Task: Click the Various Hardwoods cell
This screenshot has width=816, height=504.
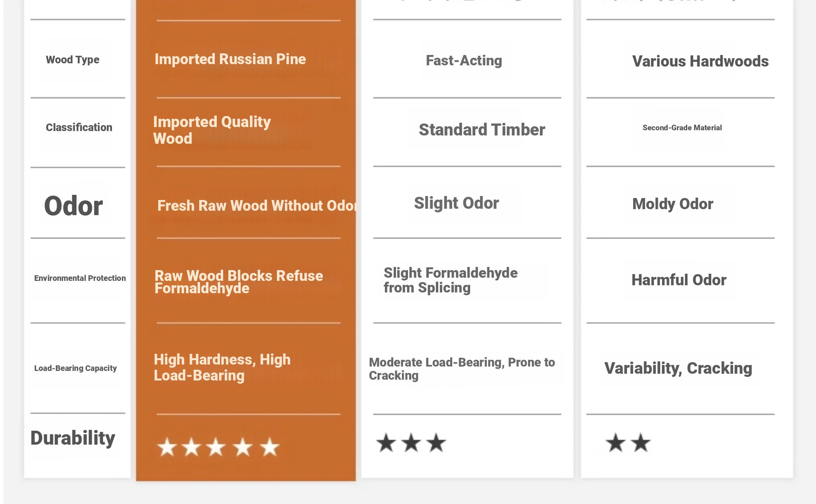Action: click(700, 61)
